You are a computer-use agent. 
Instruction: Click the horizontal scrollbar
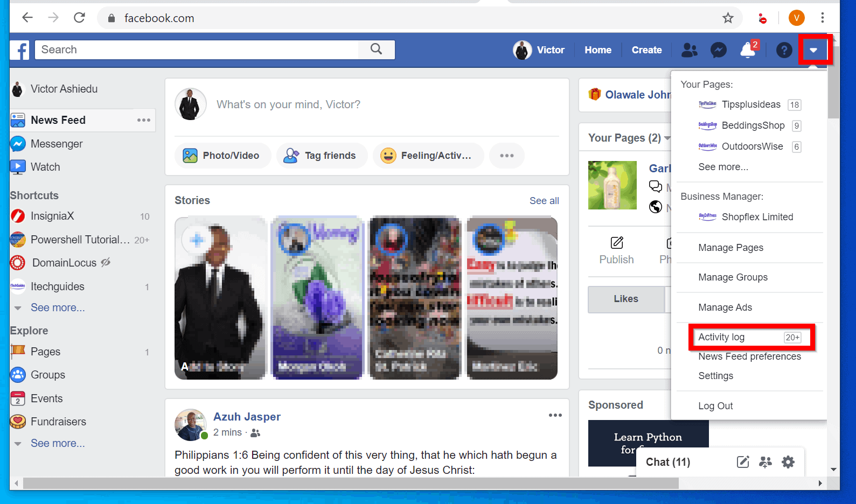click(x=351, y=483)
